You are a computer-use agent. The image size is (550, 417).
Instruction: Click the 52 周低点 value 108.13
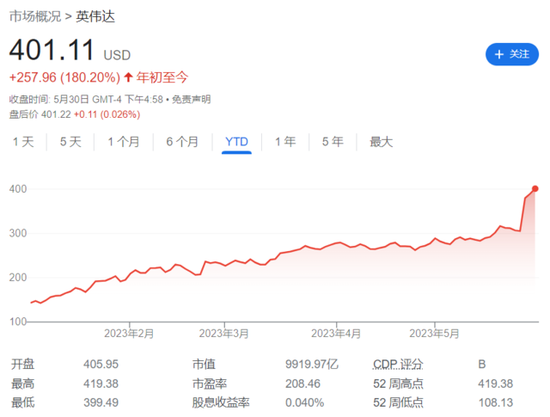click(496, 403)
